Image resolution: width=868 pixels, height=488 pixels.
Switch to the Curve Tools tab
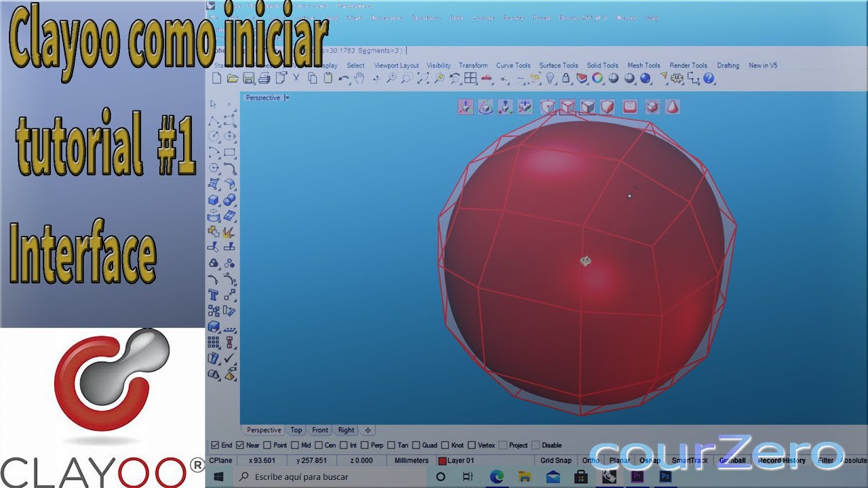pos(513,66)
